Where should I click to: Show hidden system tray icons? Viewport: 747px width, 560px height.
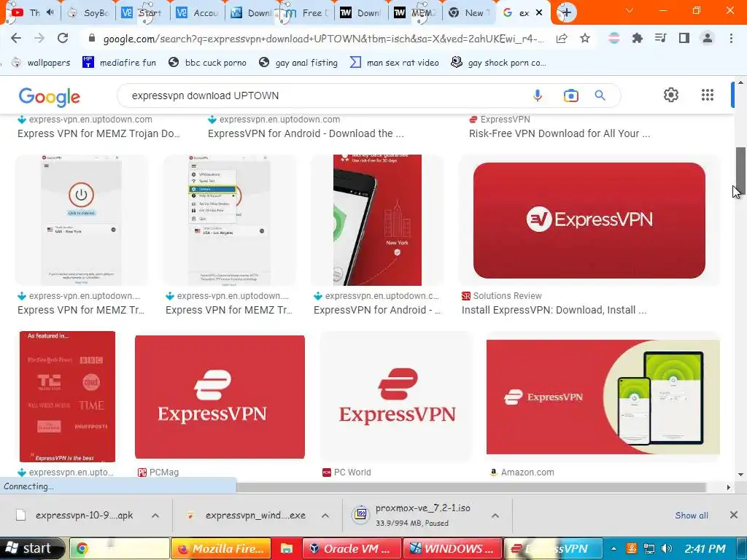(613, 548)
